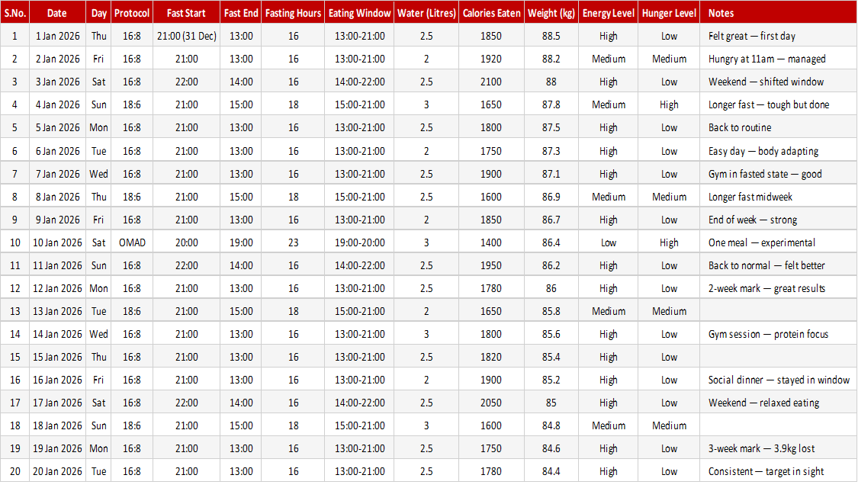858x504 pixels.
Task: Select the date cell '2 Jan 2026'
Action: click(57, 59)
